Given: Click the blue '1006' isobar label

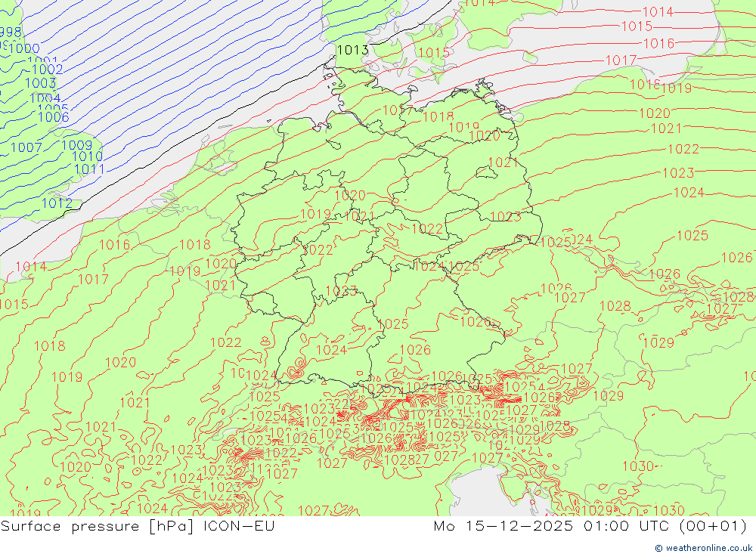Looking at the screenshot, I should 54,116.
